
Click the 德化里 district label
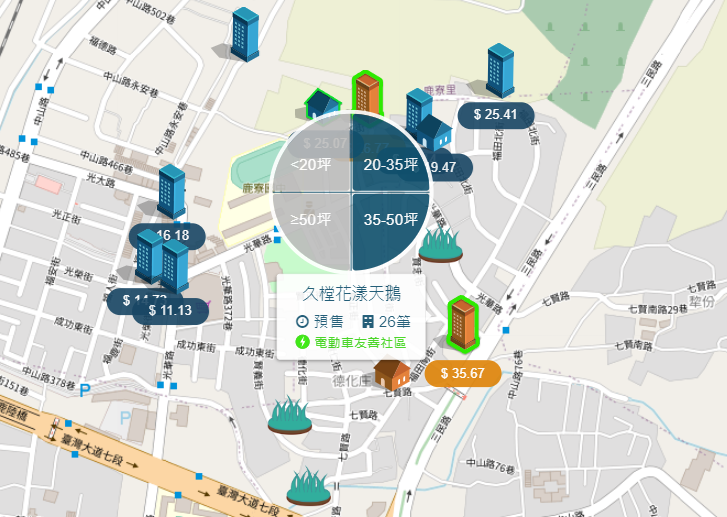(352, 381)
